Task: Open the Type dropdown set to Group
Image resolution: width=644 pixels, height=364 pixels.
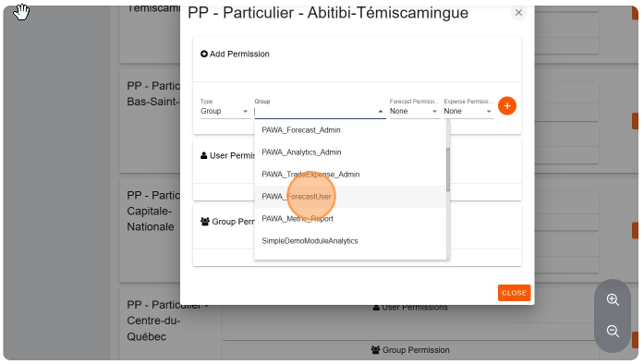Action: pyautogui.click(x=225, y=111)
